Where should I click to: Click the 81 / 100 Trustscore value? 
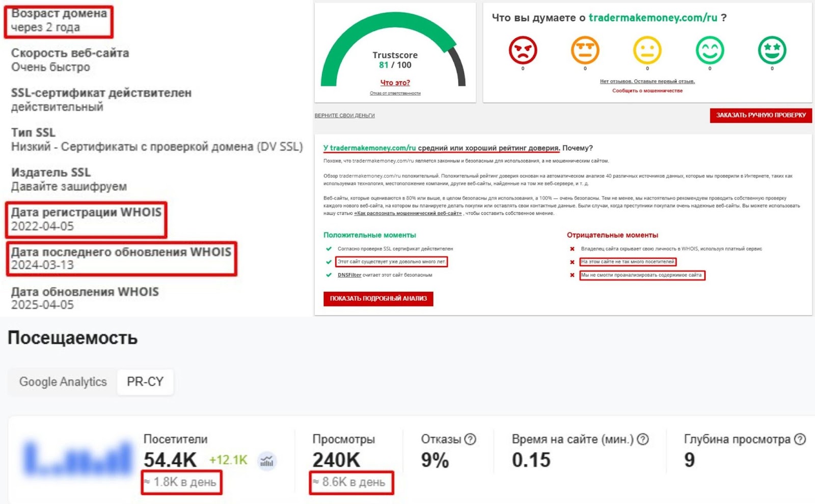[x=395, y=65]
